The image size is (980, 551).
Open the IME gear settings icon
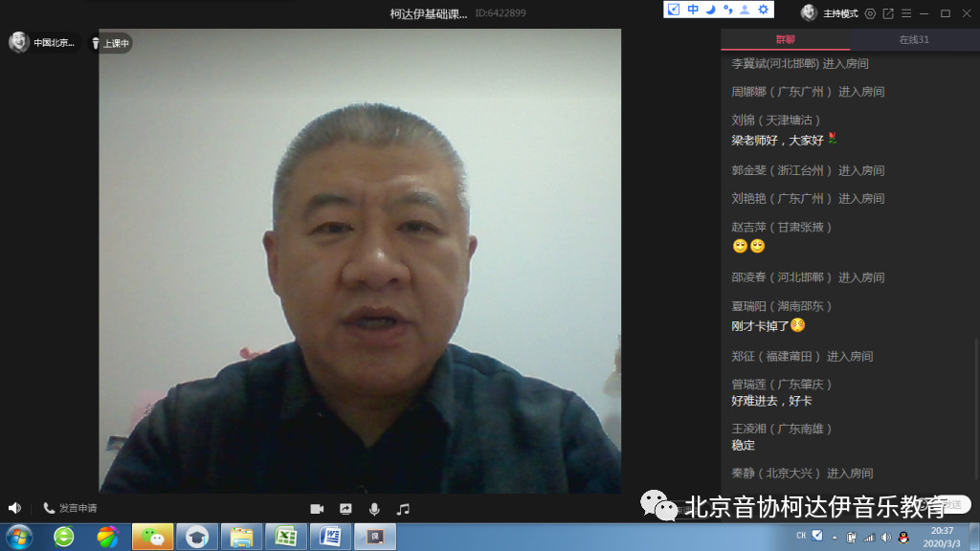pos(763,10)
